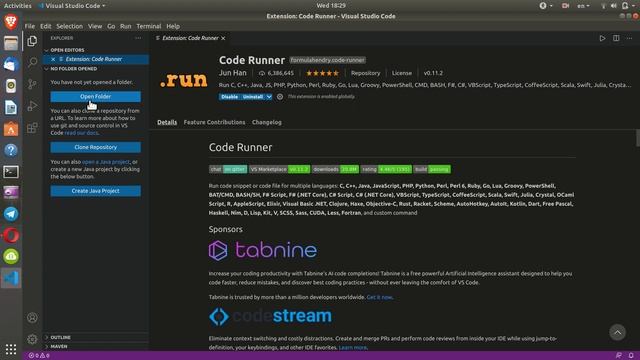
Task: Follow the read our docs link
Action: (x=81, y=133)
